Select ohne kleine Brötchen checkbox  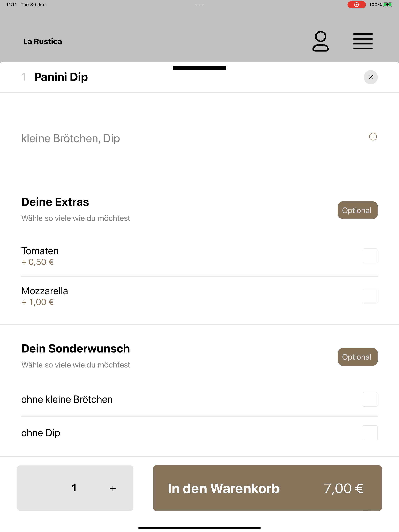370,399
